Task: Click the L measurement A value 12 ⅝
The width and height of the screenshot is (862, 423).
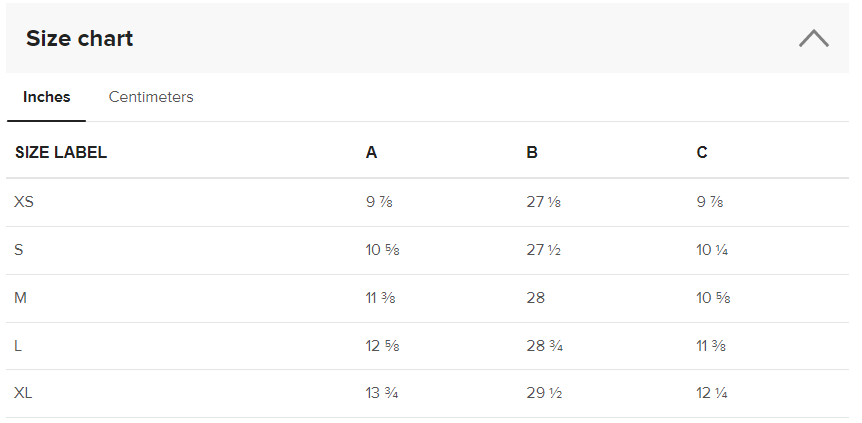Action: (382, 346)
